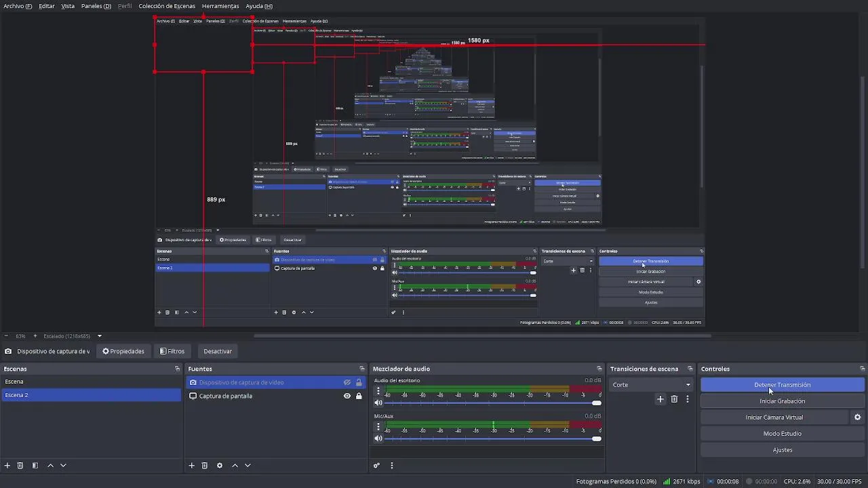Move the selected source down
The width and height of the screenshot is (868, 488).
coord(248,466)
